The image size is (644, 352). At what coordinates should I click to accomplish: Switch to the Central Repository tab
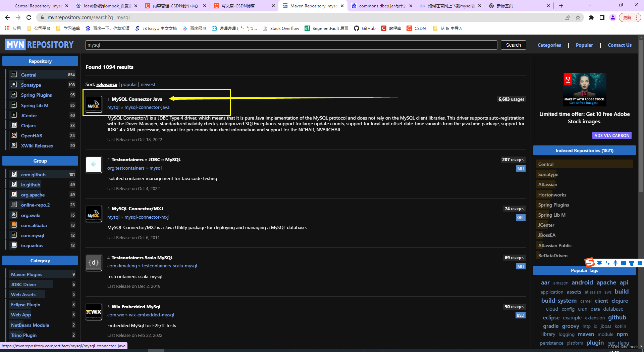click(x=38, y=6)
